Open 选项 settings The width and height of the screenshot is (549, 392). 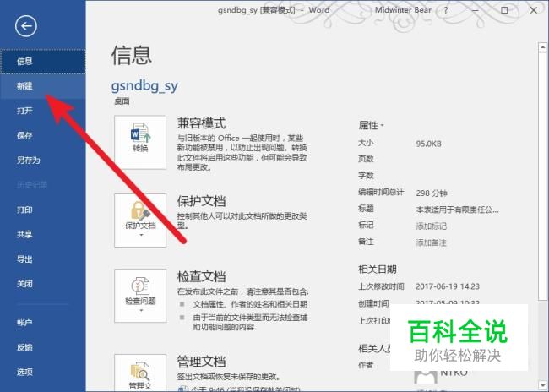coord(43,372)
